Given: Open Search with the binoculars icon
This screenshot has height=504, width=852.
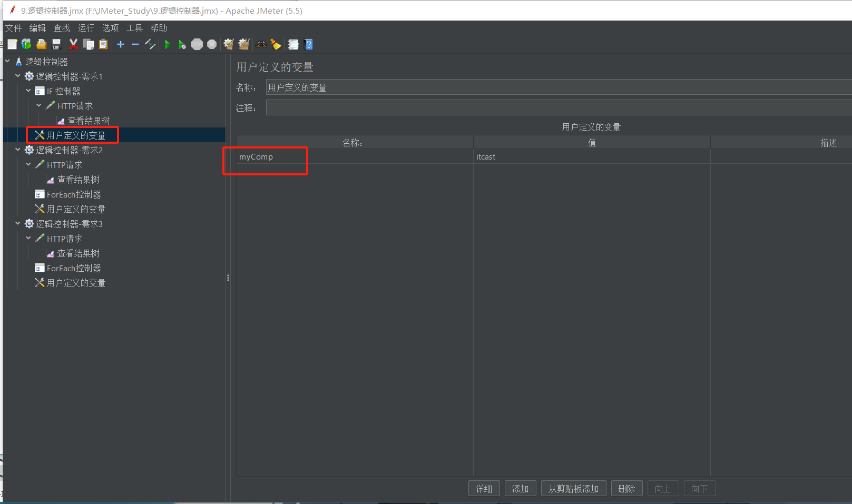Looking at the screenshot, I should tap(261, 44).
